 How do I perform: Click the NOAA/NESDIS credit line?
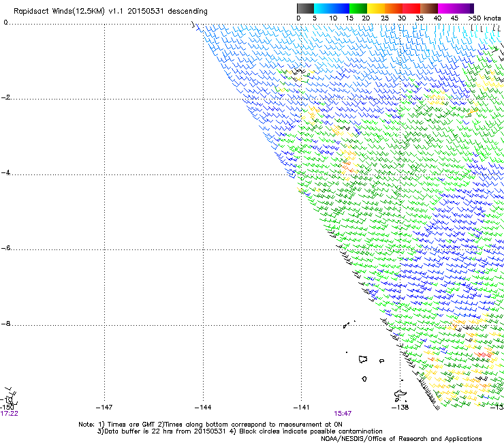(401, 439)
